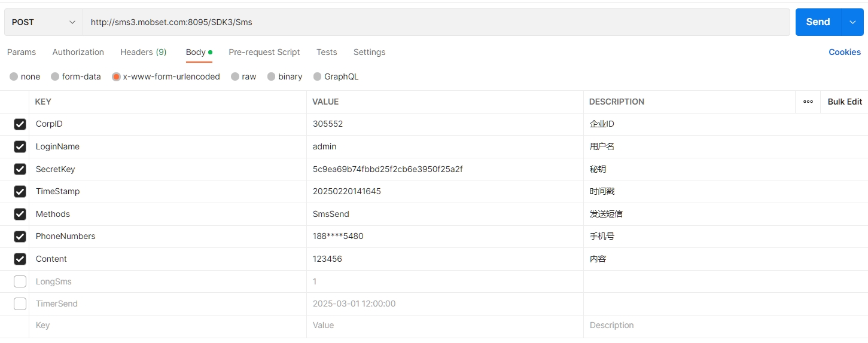Edit the PhoneNumbers value field

pos(444,236)
